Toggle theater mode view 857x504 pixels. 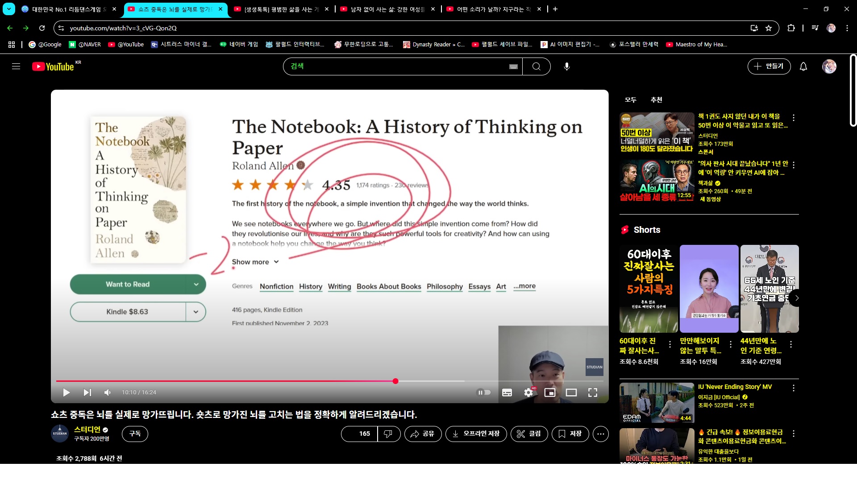click(571, 392)
